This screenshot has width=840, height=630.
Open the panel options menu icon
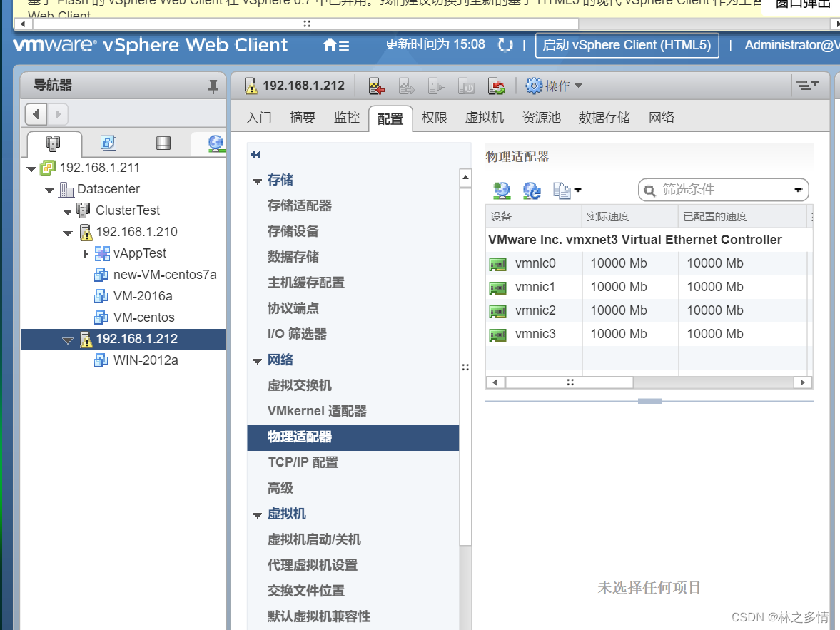pyautogui.click(x=806, y=85)
